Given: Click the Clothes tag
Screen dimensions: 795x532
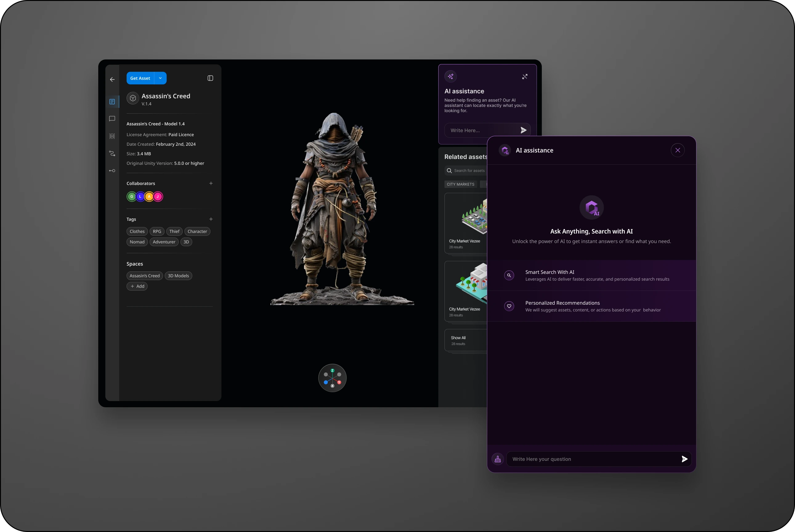Looking at the screenshot, I should coord(137,231).
